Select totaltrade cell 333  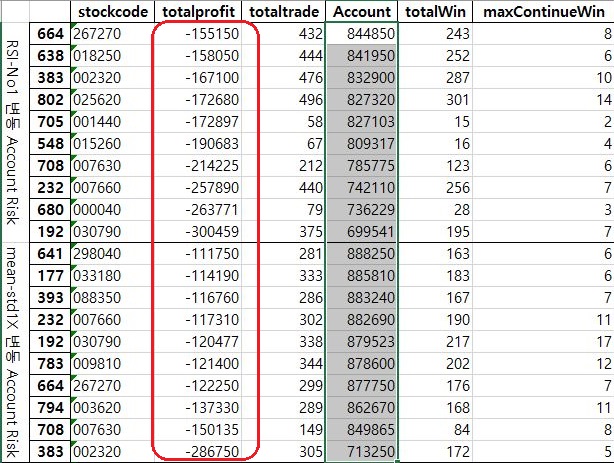(284, 275)
